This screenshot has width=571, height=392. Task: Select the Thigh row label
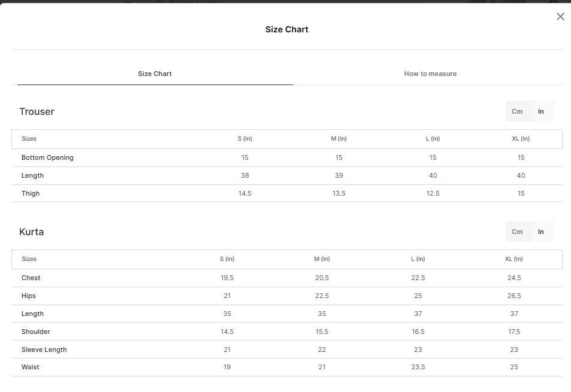click(x=30, y=193)
